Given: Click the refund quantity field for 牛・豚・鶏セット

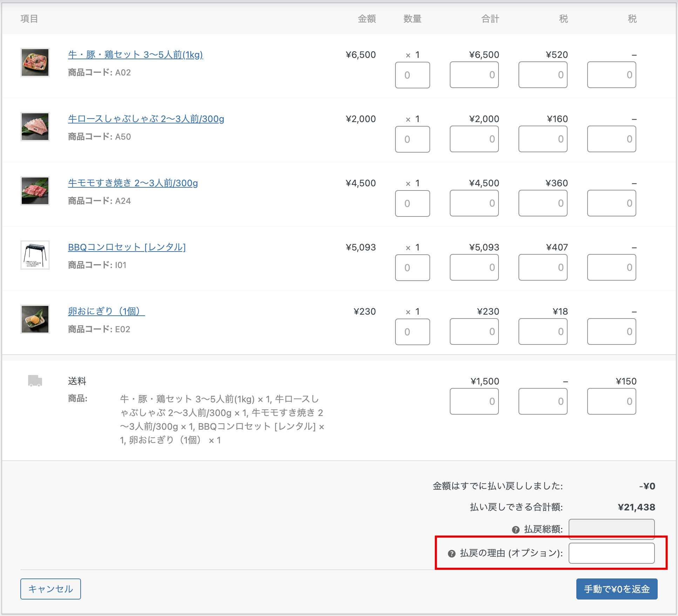Looking at the screenshot, I should pos(412,75).
